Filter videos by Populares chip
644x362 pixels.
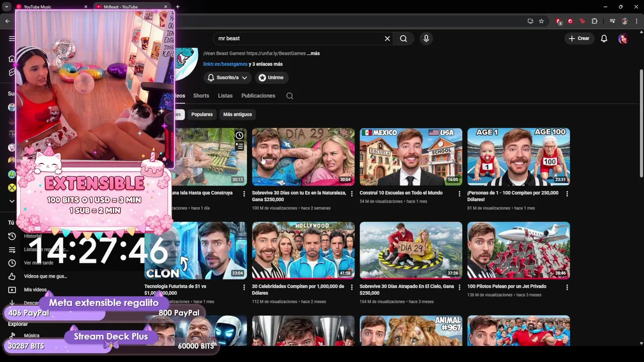click(202, 114)
